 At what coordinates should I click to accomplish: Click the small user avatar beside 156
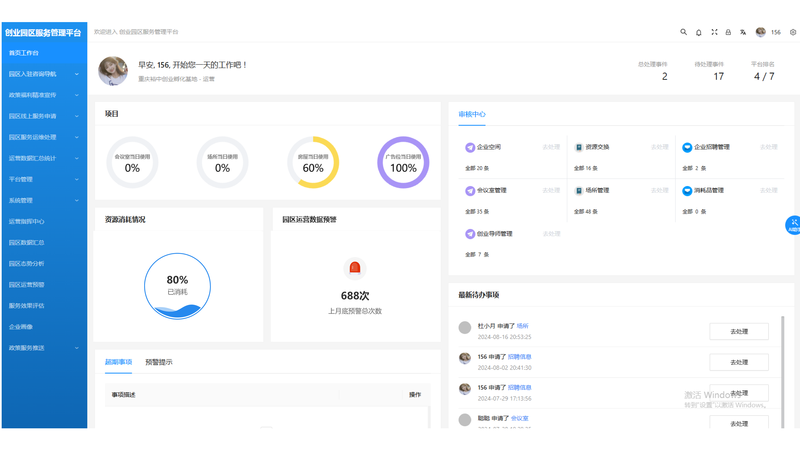tap(760, 32)
